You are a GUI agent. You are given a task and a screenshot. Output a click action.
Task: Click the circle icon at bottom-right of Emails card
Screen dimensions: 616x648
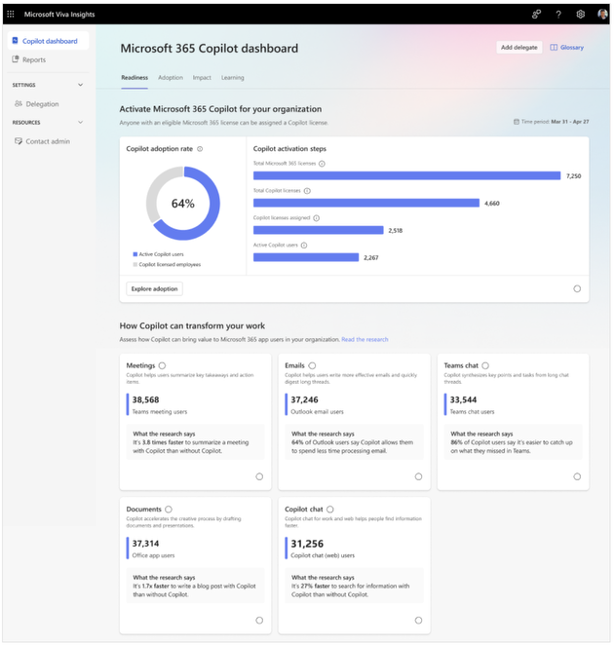[x=418, y=476]
